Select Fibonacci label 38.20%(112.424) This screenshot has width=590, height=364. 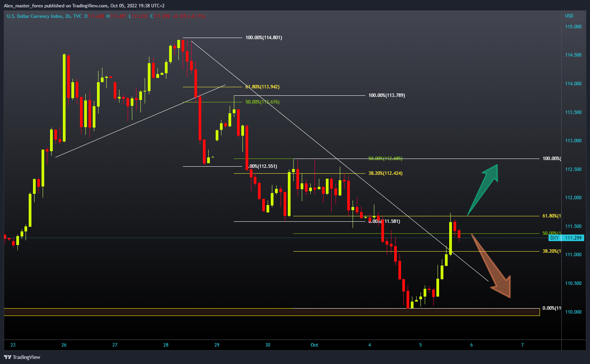tap(385, 173)
